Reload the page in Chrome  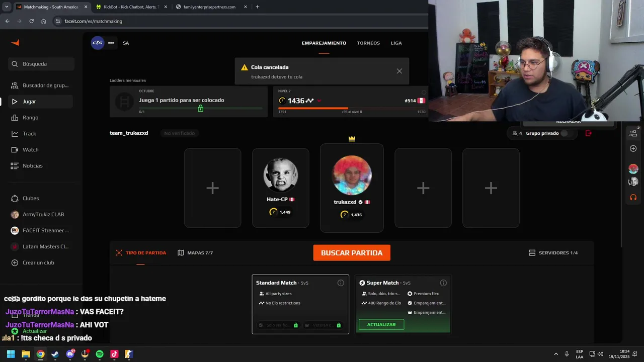pos(31,21)
